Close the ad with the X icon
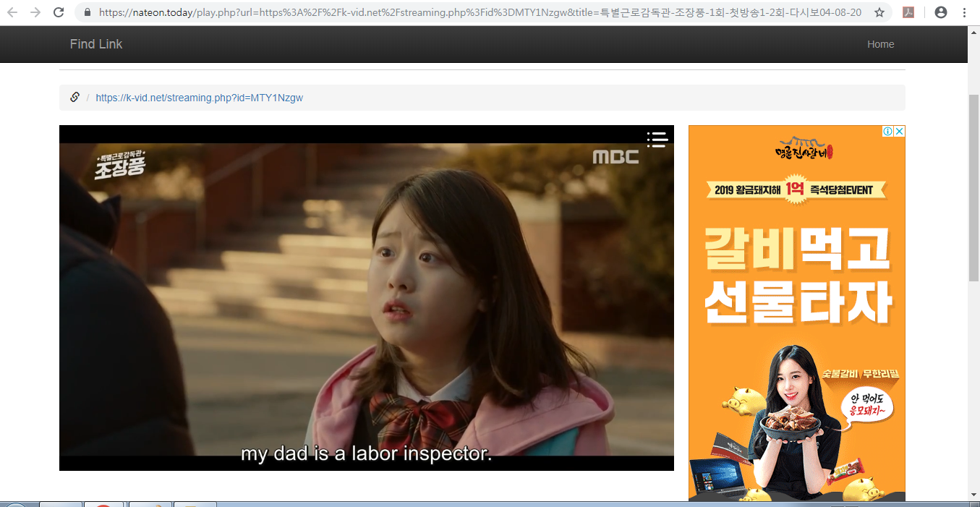The width and height of the screenshot is (980, 507). click(x=899, y=131)
